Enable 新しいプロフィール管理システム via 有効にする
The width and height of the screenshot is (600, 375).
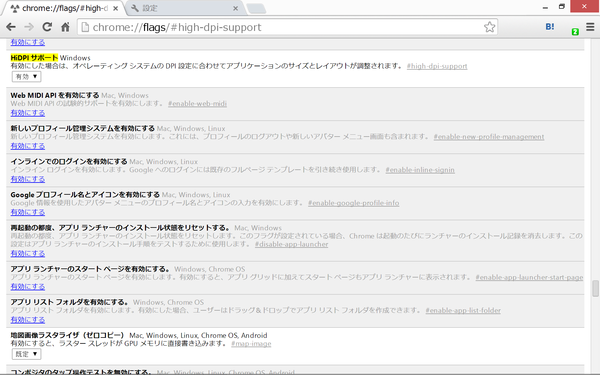(x=28, y=146)
